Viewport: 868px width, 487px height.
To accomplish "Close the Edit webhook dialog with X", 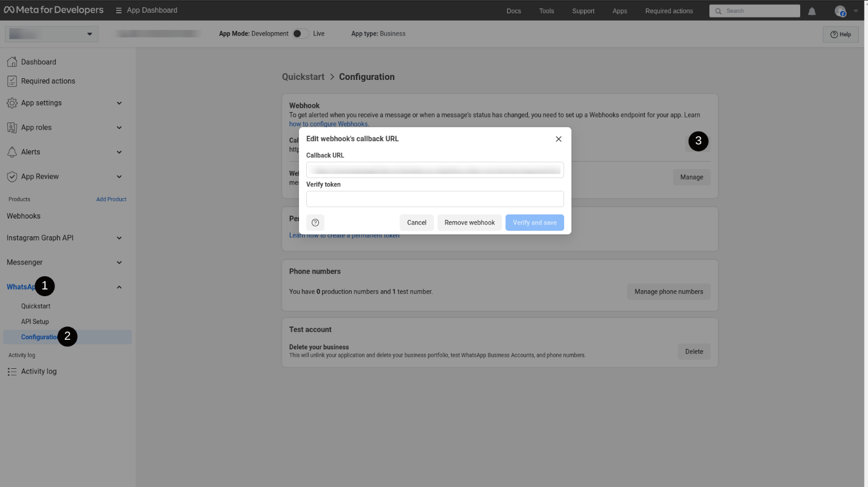I will coord(559,139).
